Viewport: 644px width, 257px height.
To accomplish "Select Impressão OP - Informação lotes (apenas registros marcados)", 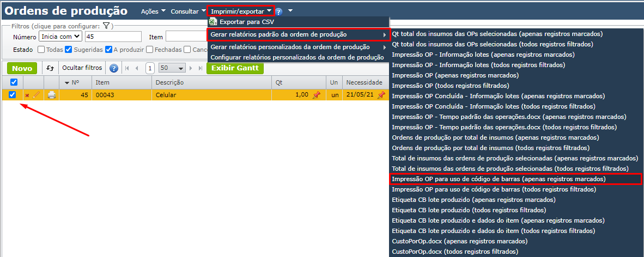I will coord(483,54).
